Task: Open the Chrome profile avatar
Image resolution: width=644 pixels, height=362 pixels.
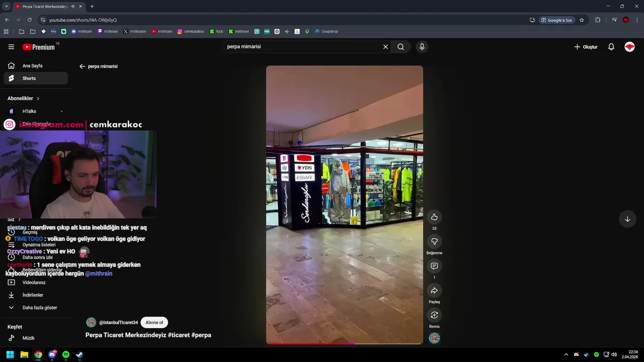Action: [x=625, y=20]
